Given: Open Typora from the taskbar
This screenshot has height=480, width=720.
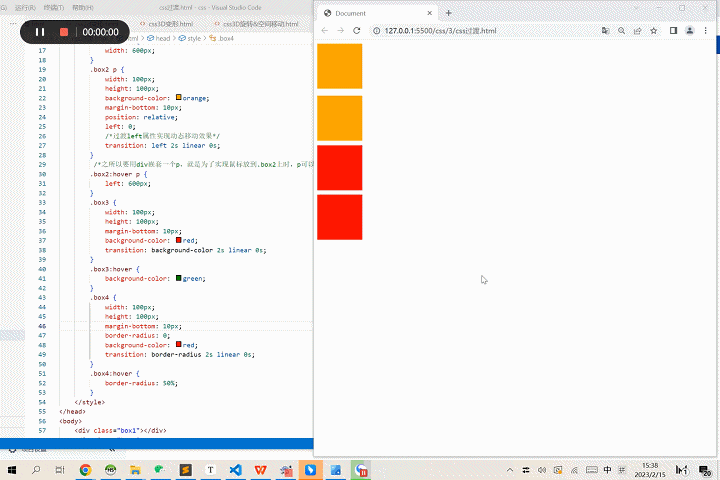Looking at the screenshot, I should click(210, 470).
